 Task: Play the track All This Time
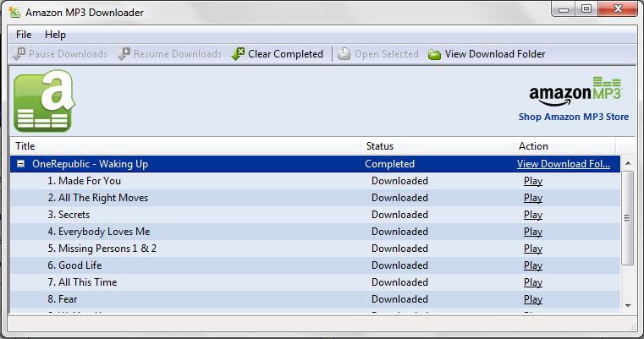click(x=533, y=282)
